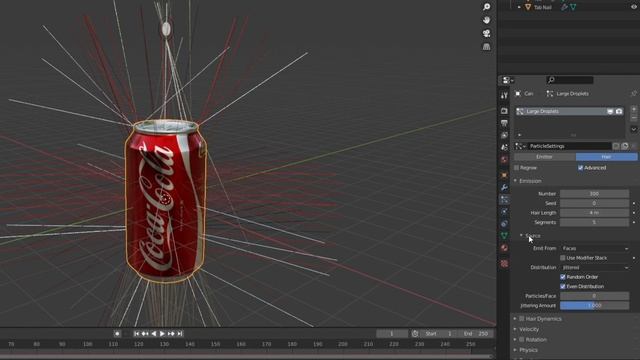Open the Emit From dropdown

(x=595, y=248)
